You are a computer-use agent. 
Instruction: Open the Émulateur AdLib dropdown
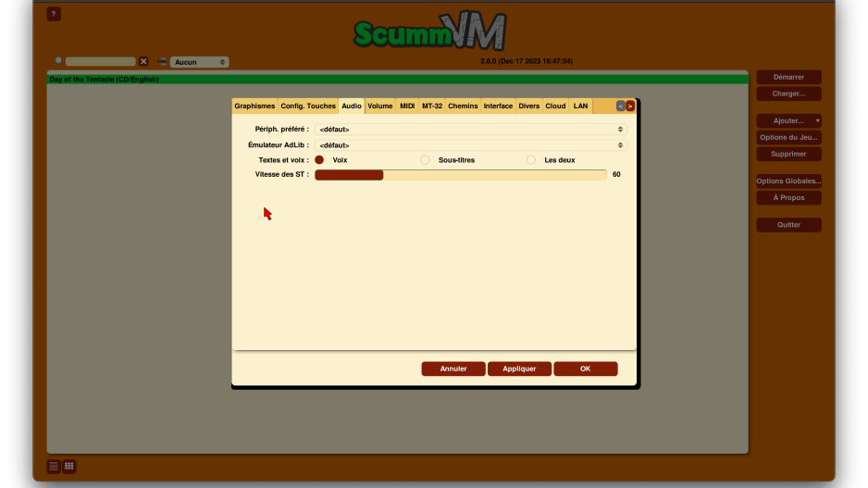coord(470,145)
